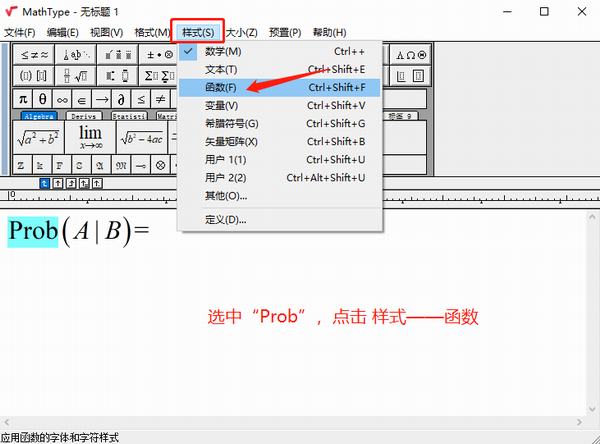Open the subscript and superscript templates palette
Image resolution: width=600 pixels, height=444 pixels.
point(118,75)
